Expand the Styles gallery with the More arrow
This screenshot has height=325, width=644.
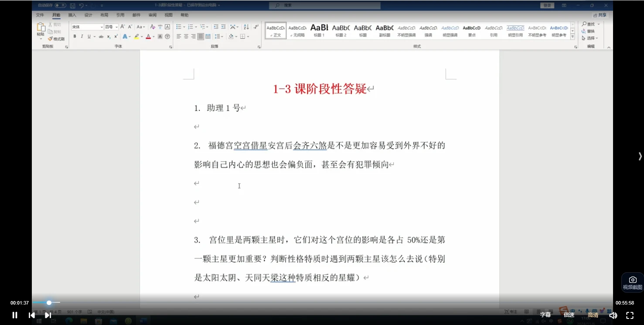point(572,37)
